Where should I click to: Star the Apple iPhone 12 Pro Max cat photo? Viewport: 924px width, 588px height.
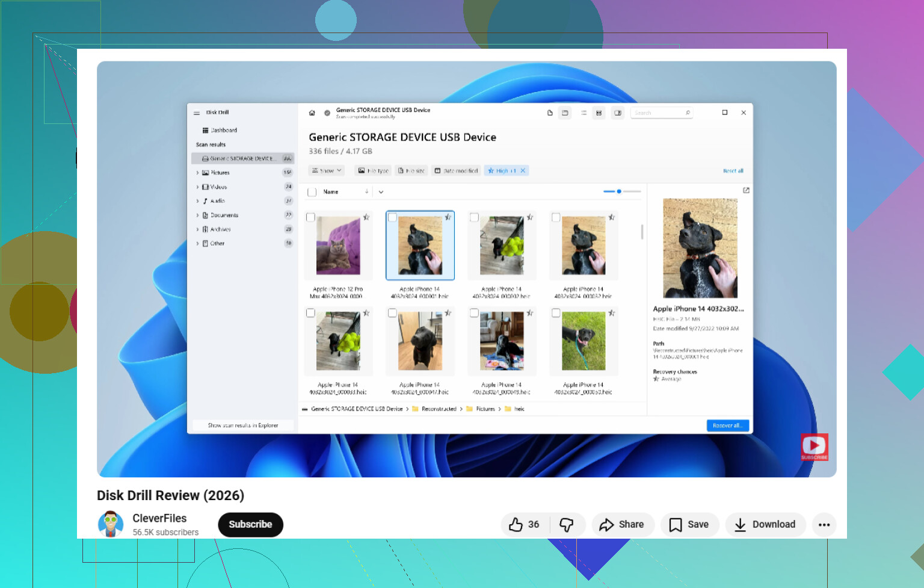pyautogui.click(x=366, y=217)
